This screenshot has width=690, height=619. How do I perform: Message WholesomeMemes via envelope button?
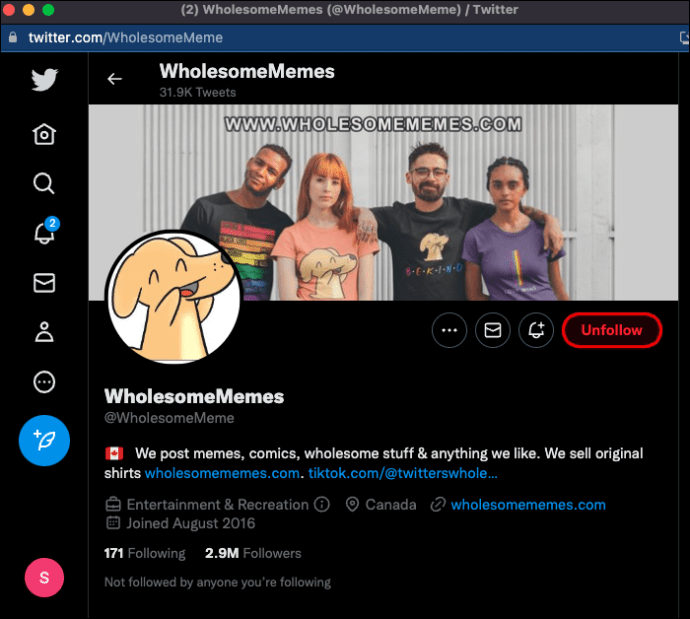click(x=492, y=330)
